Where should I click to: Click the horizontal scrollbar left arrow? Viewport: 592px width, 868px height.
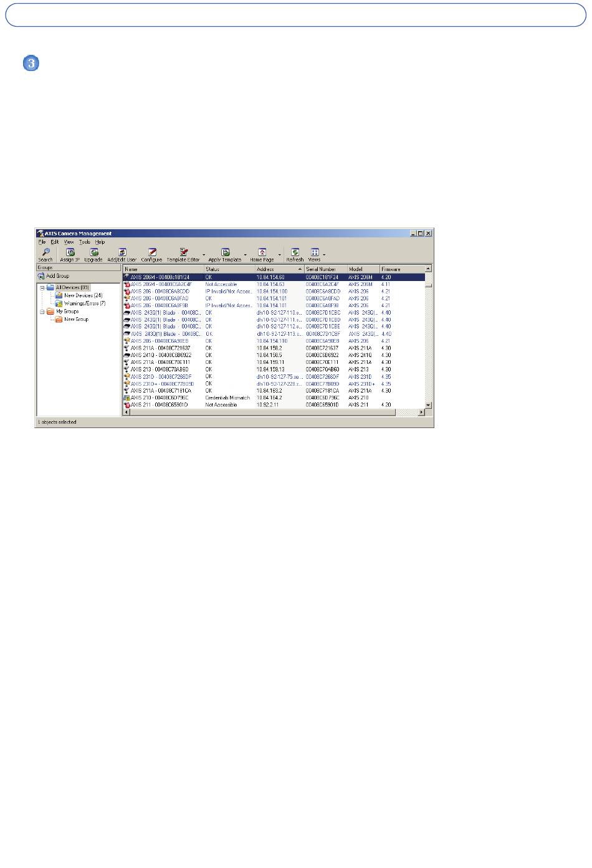tap(127, 412)
